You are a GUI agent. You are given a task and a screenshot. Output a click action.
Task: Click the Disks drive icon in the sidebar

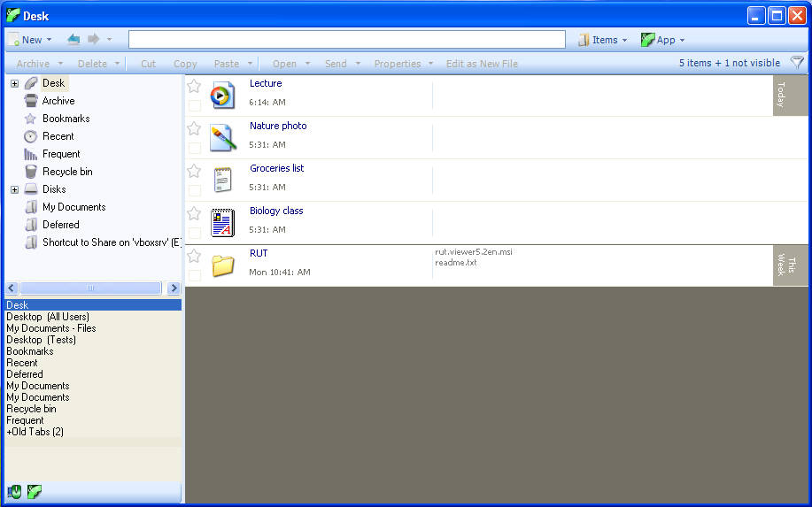coord(31,189)
